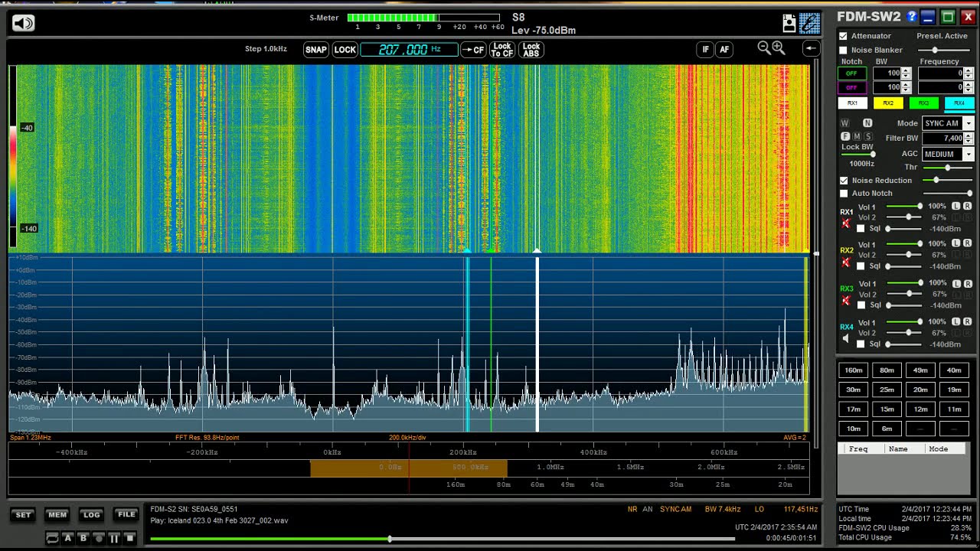
Task: Enable the Auto Notch checkbox
Action: (x=844, y=194)
